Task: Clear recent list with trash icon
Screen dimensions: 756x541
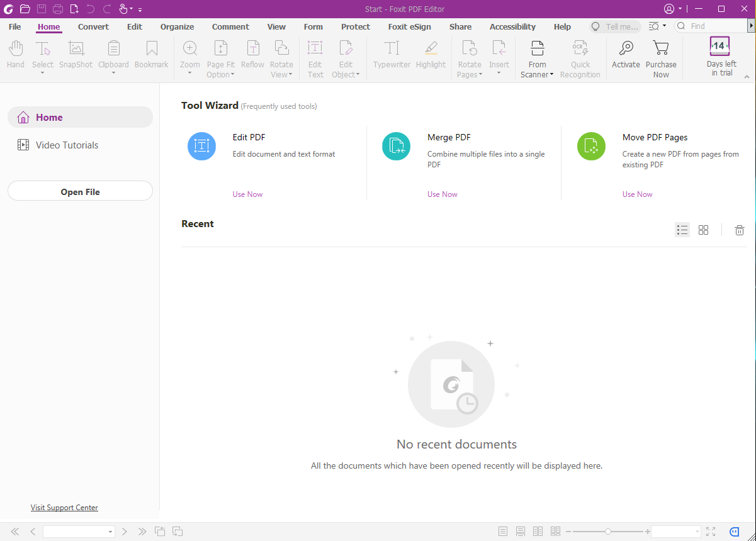Action: coord(740,230)
